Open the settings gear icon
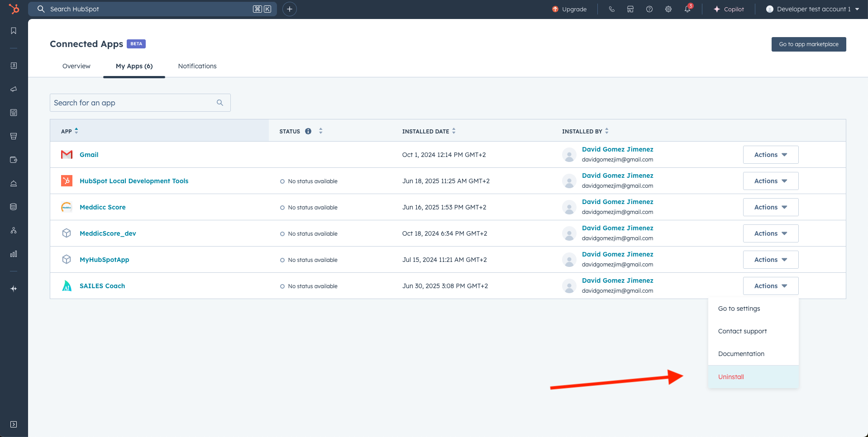 [668, 9]
